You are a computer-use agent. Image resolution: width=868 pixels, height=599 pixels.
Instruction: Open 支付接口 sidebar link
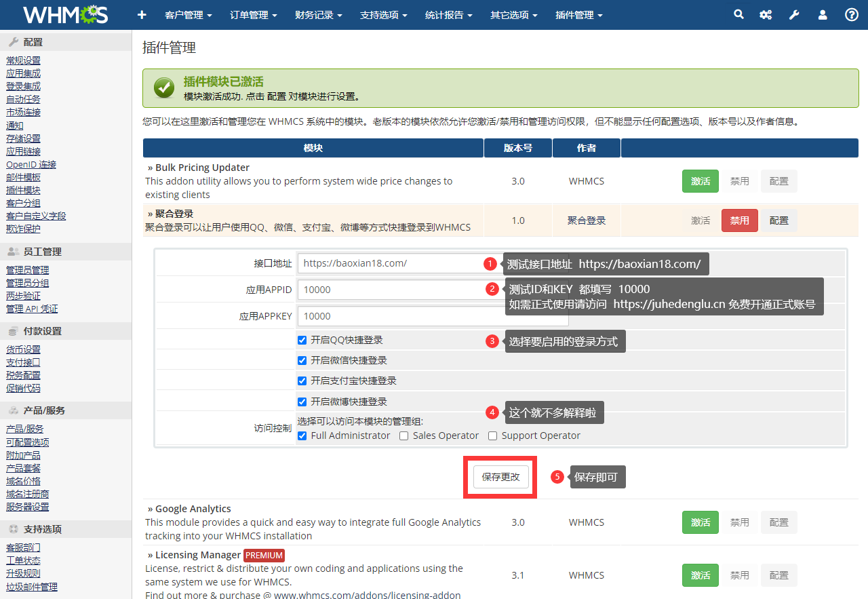click(x=23, y=362)
